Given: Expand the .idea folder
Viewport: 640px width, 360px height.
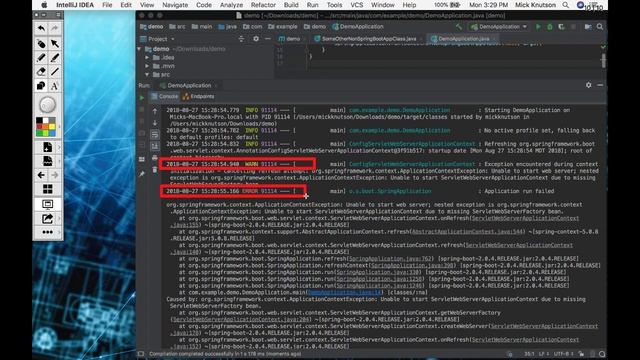Looking at the screenshot, I should (x=147, y=58).
